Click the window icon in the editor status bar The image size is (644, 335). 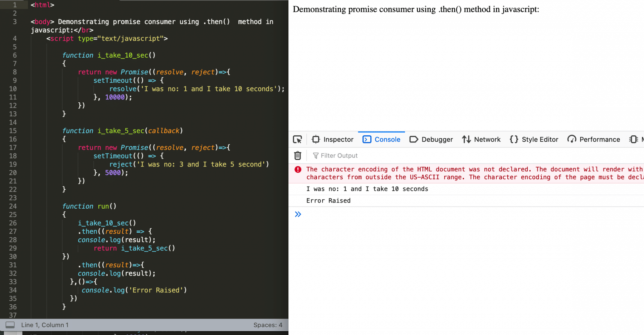10,325
